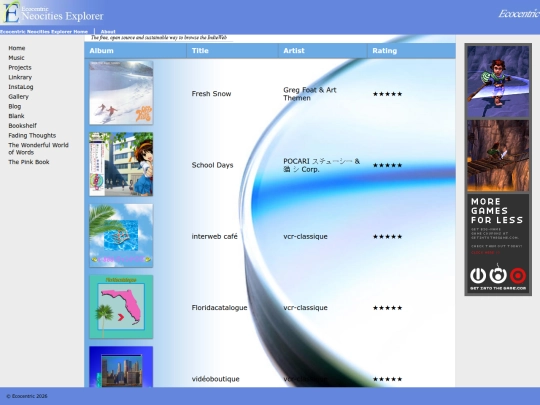Viewport: 540px width, 405px height.
Task: Click artist Greg Foat & Art Themen
Action: point(310,94)
